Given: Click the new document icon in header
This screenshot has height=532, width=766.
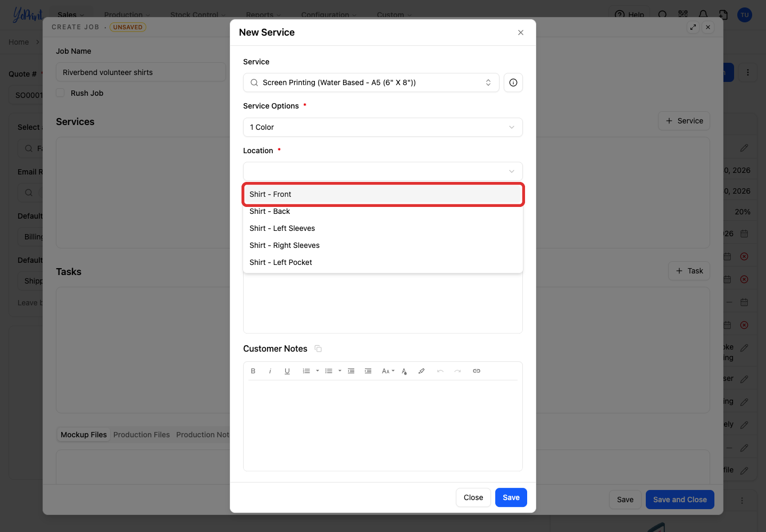Looking at the screenshot, I should (x=723, y=14).
